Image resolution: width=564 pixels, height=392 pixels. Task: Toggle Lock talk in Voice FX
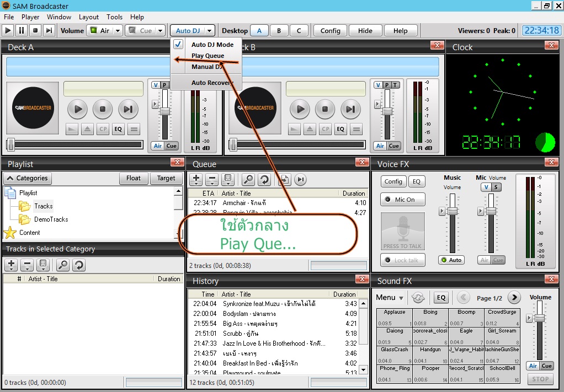tap(402, 260)
